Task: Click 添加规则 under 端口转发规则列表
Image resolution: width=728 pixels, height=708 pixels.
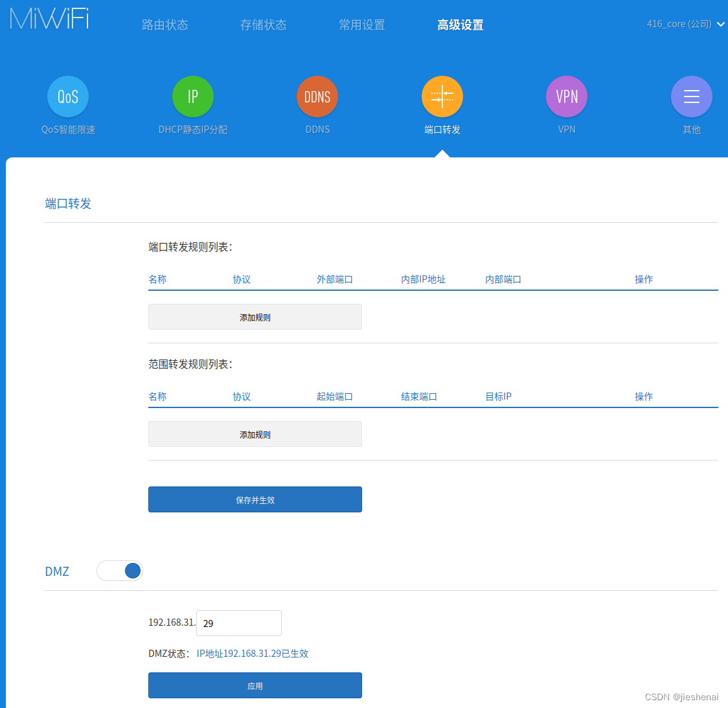Action: click(255, 317)
